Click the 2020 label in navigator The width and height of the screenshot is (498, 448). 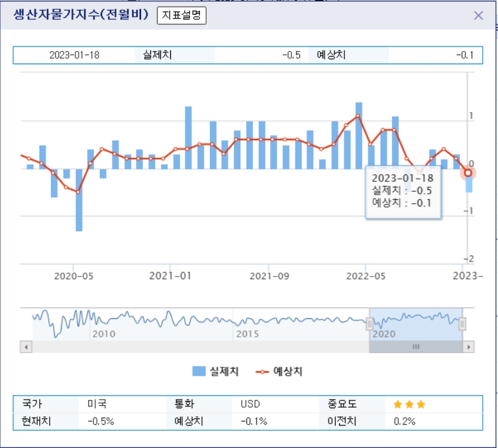pos(384,334)
